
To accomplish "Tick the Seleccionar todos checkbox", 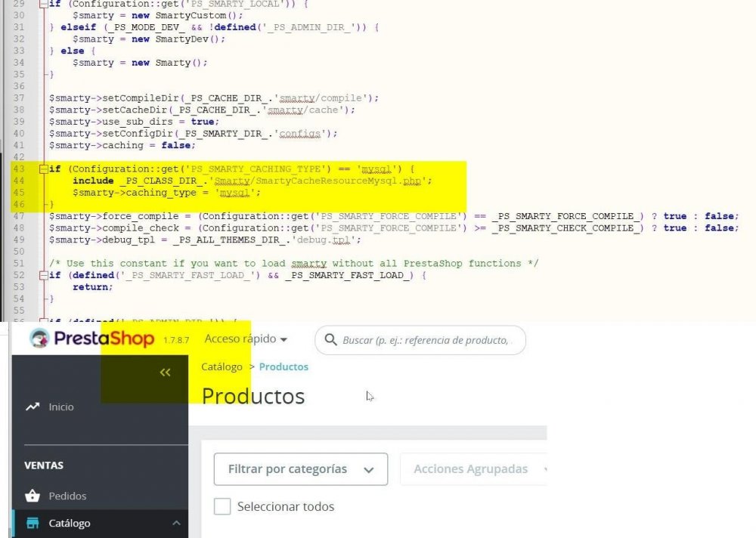I will pos(222,507).
